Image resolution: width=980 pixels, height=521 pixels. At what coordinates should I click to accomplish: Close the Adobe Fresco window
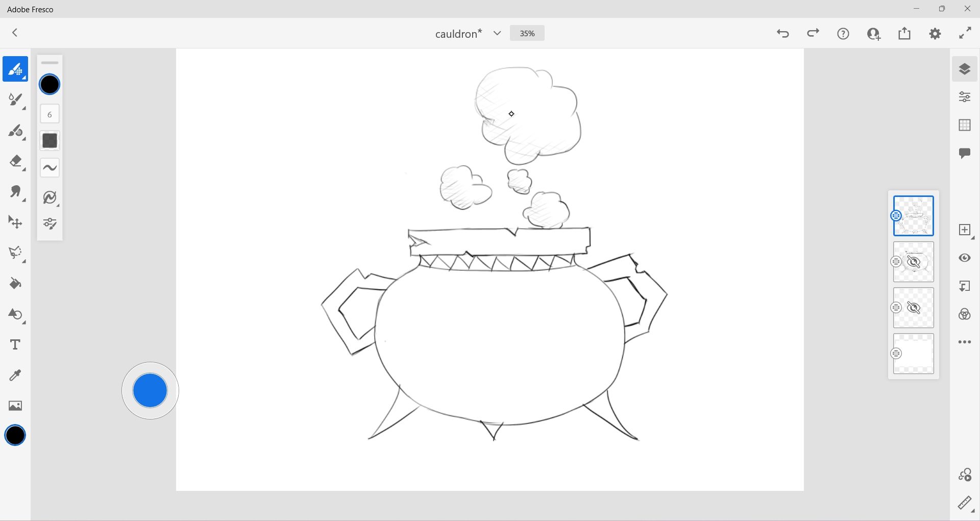click(x=967, y=9)
